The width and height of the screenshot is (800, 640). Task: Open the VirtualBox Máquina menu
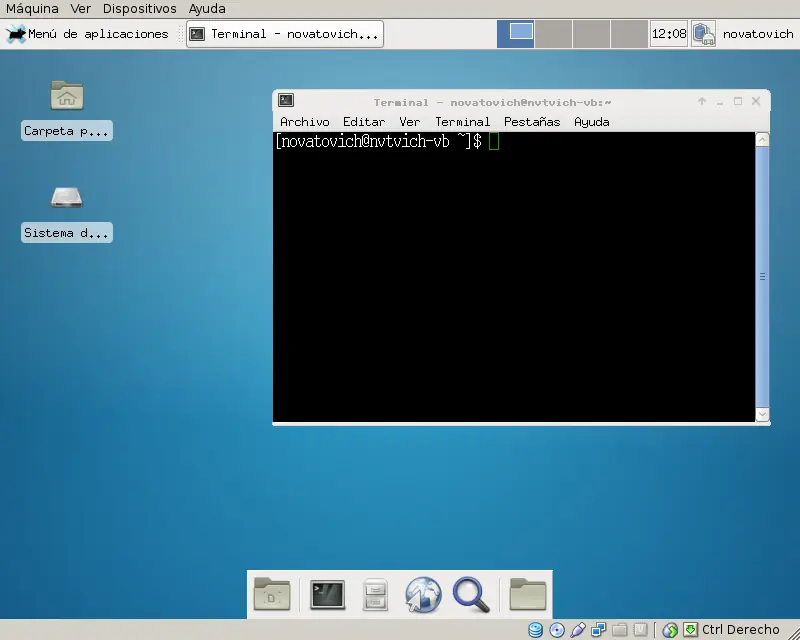(x=32, y=9)
